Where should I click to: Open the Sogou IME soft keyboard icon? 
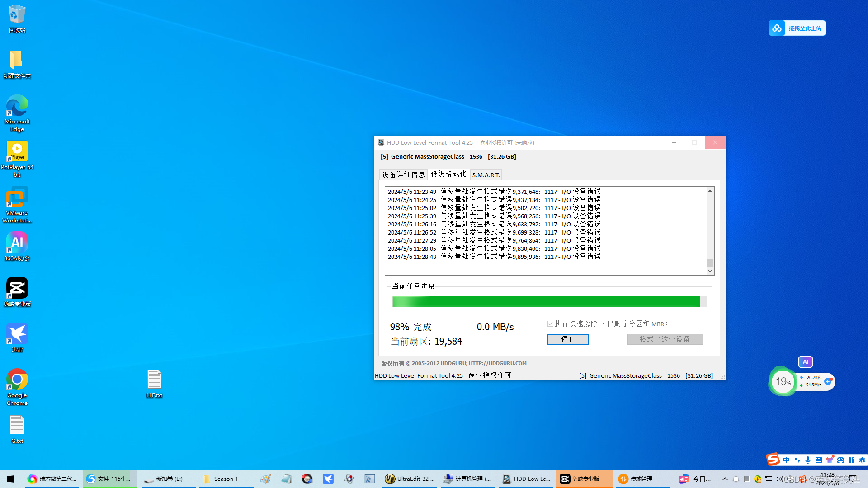(x=819, y=460)
